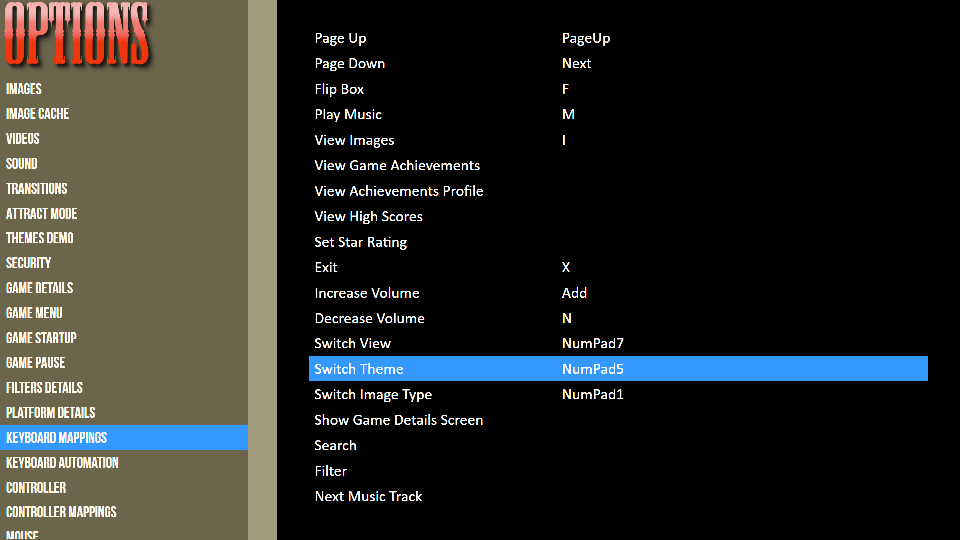Click the NumPad7 key for Switch View
The height and width of the screenshot is (540, 960).
[x=593, y=343]
